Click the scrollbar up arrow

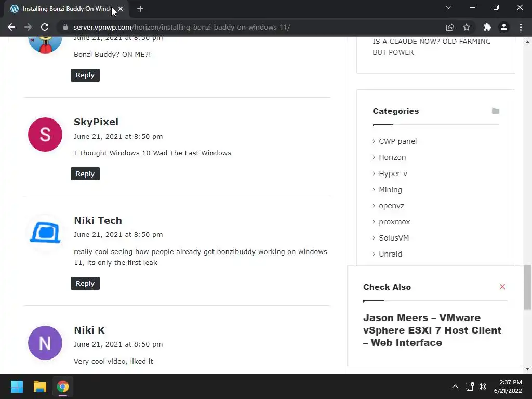click(527, 42)
